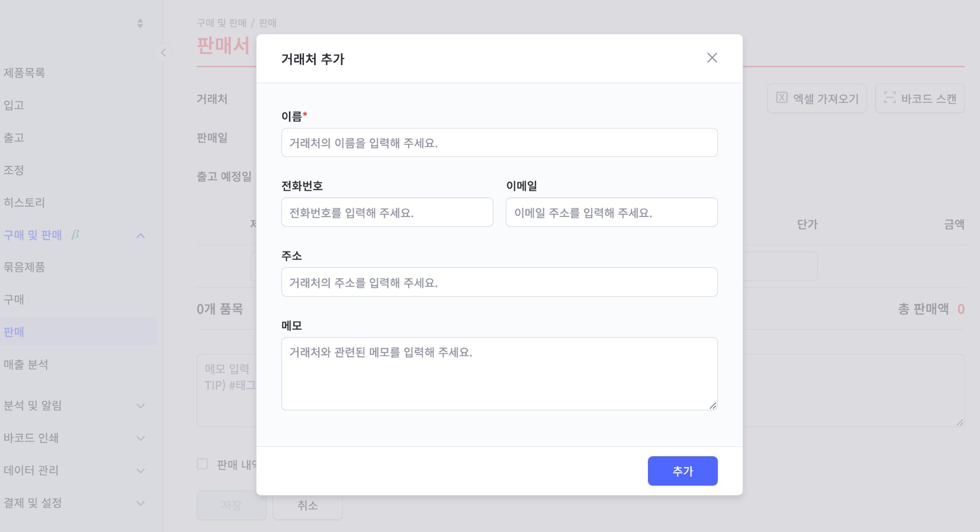Toggle 판매 내용 checkbox
Viewport: 980px width, 532px height.
point(202,464)
